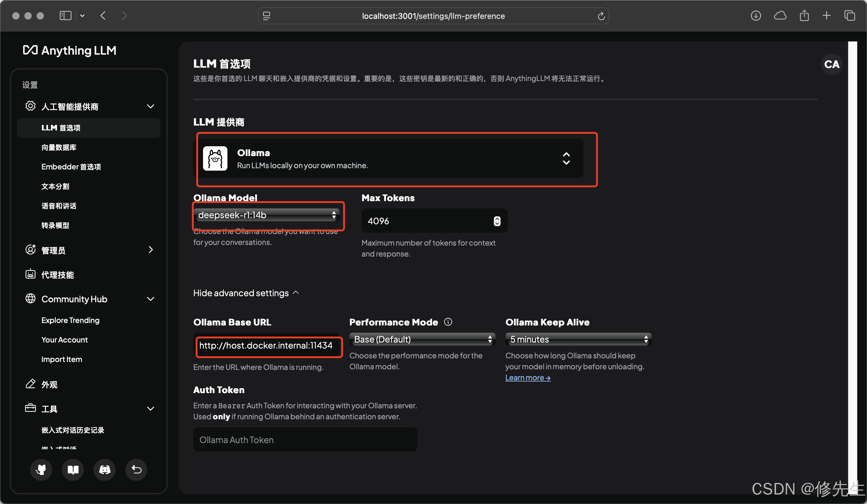Click the 代理技能 robot icon
This screenshot has height=504, width=867.
[30, 274]
